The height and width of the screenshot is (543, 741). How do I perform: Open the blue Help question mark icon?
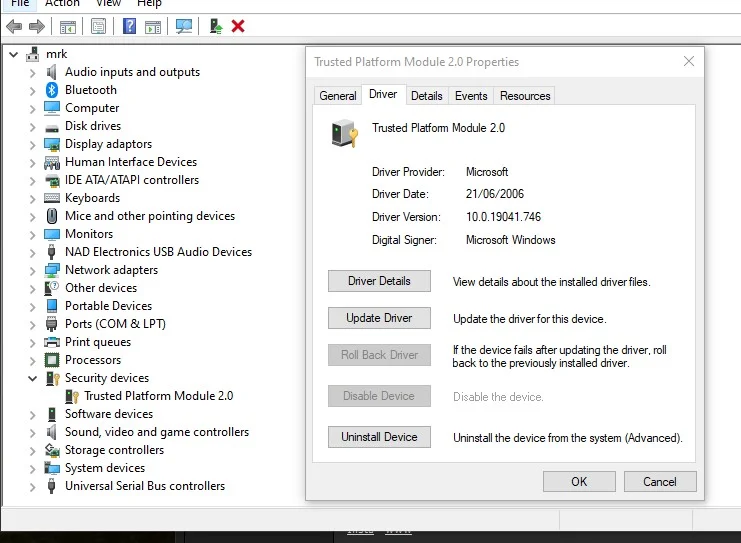[x=129, y=26]
